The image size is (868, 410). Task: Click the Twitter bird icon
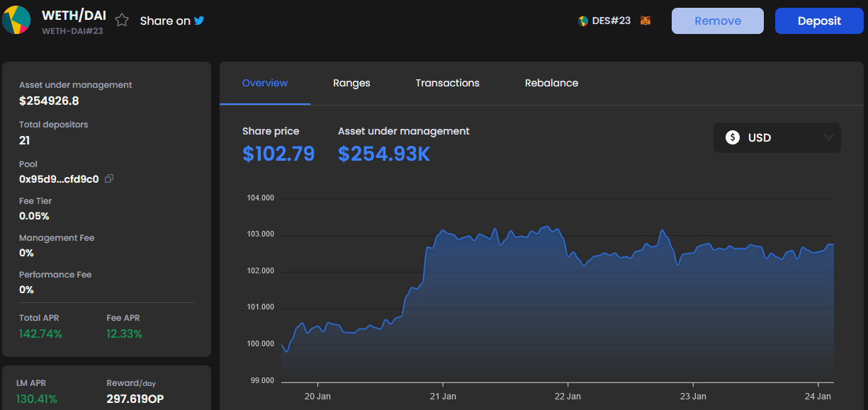tap(199, 21)
